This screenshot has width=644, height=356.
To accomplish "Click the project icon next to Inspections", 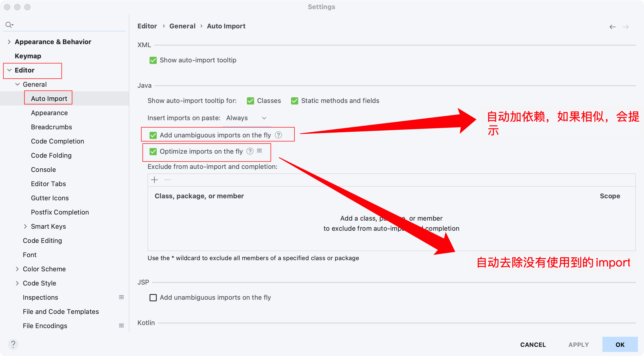I will click(121, 297).
